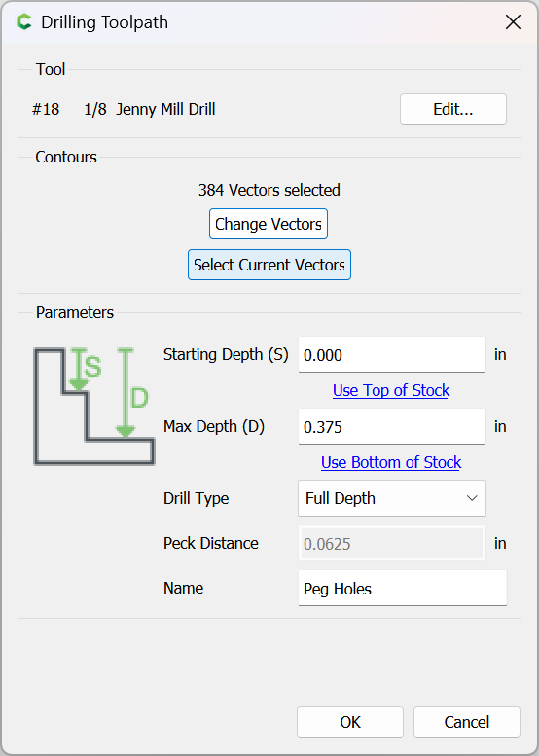This screenshot has width=539, height=756.
Task: Click Select Current Vectors button
Action: pos(269,265)
